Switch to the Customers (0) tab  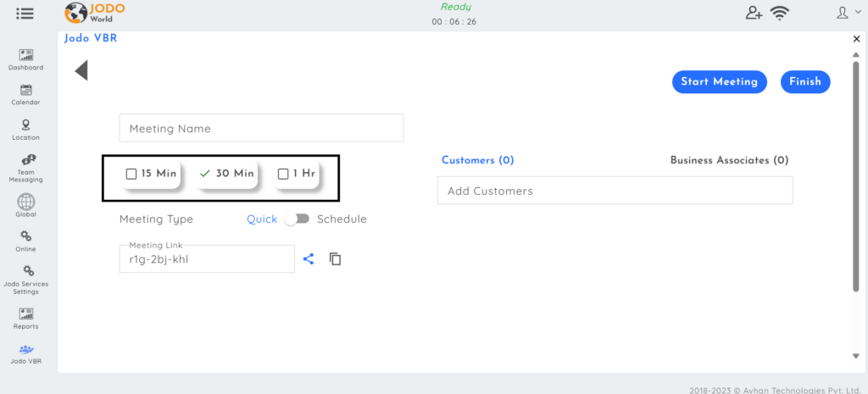pos(478,160)
